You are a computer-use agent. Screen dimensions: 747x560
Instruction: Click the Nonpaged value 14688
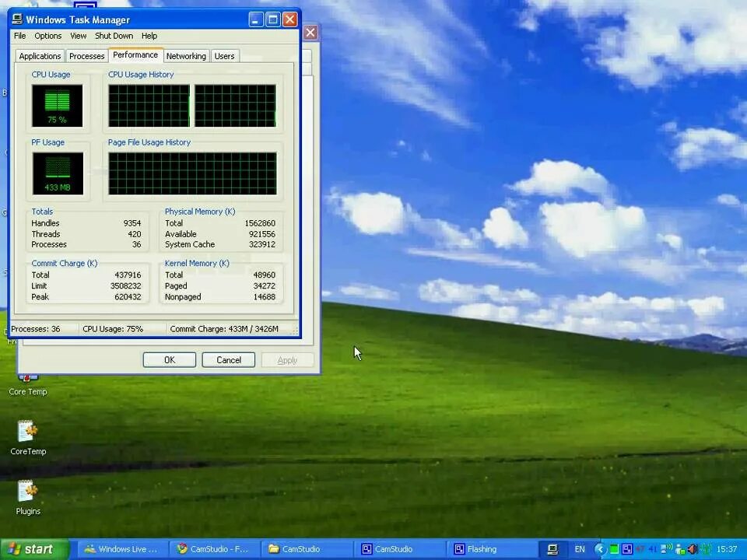click(265, 296)
